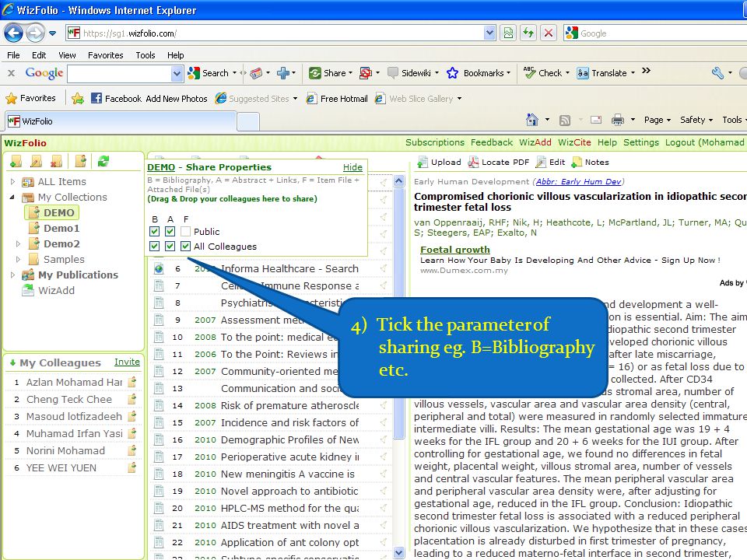Untick All Colleagues Bibliography (B) checkbox
Screen dimensions: 747x560
[154, 247]
